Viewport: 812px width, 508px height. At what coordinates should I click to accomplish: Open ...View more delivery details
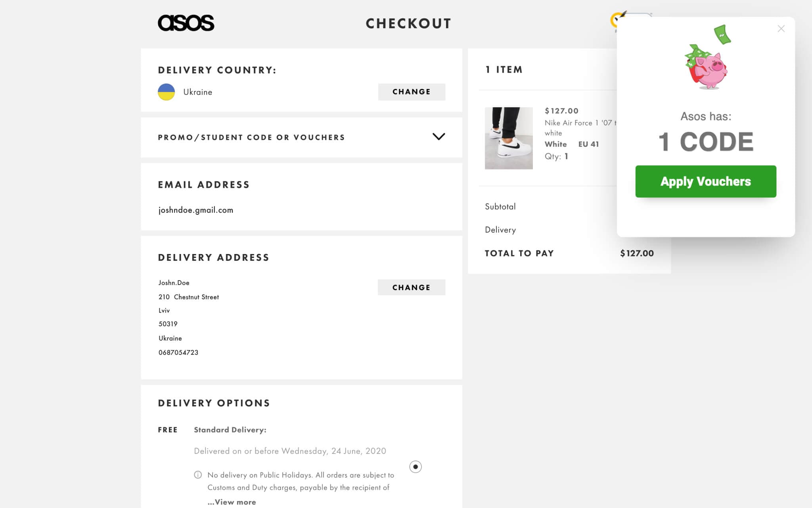[x=232, y=501]
